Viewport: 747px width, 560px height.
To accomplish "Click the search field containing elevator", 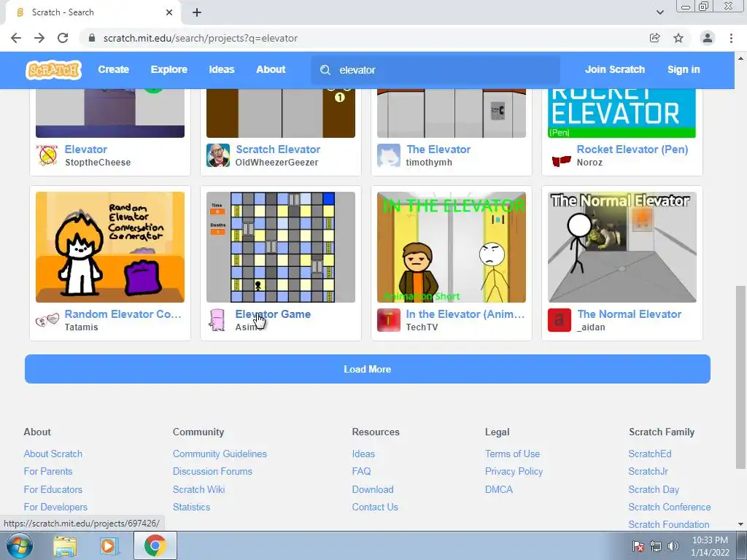I will pyautogui.click(x=436, y=70).
